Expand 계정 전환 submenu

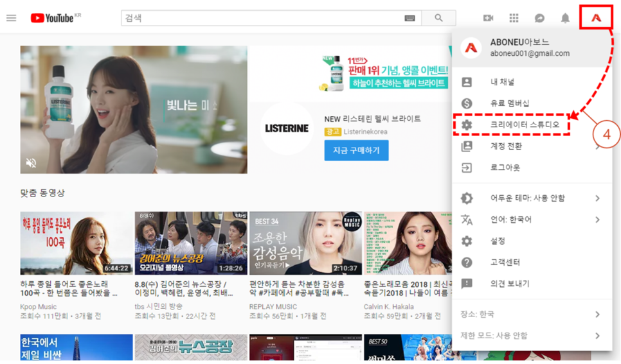(532, 146)
